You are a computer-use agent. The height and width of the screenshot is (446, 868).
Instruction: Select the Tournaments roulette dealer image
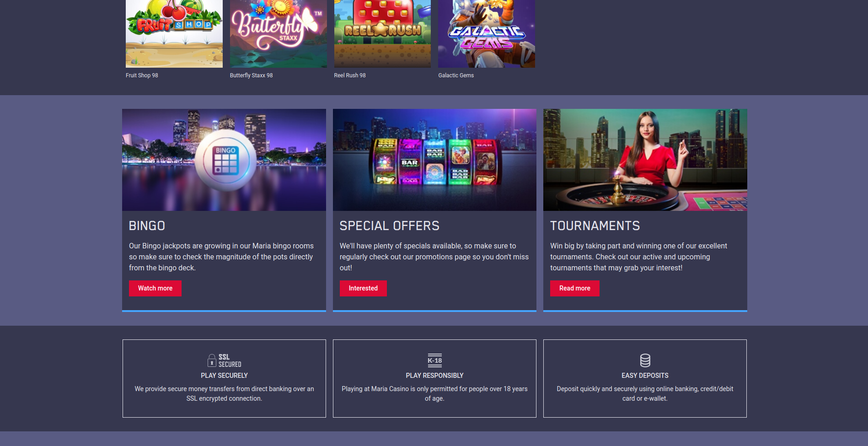(645, 160)
